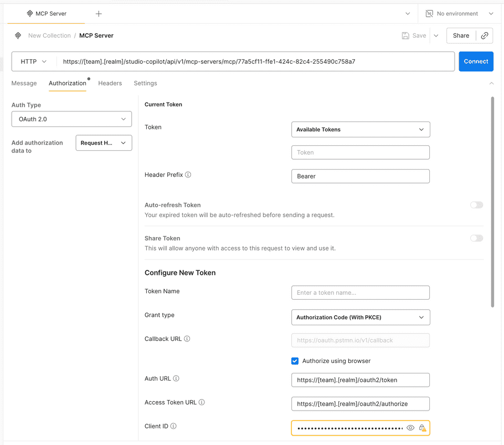
Task: Click info icon next to Header Prefix
Action: pos(188,175)
